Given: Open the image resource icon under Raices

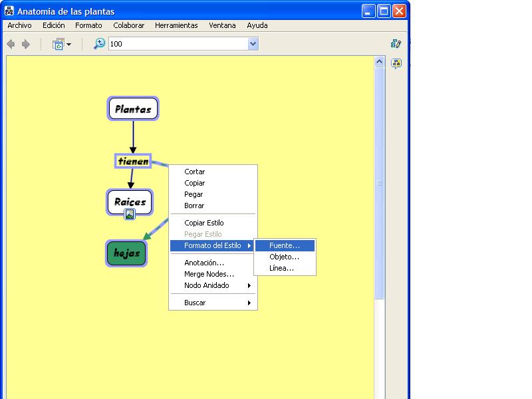Looking at the screenshot, I should (130, 214).
